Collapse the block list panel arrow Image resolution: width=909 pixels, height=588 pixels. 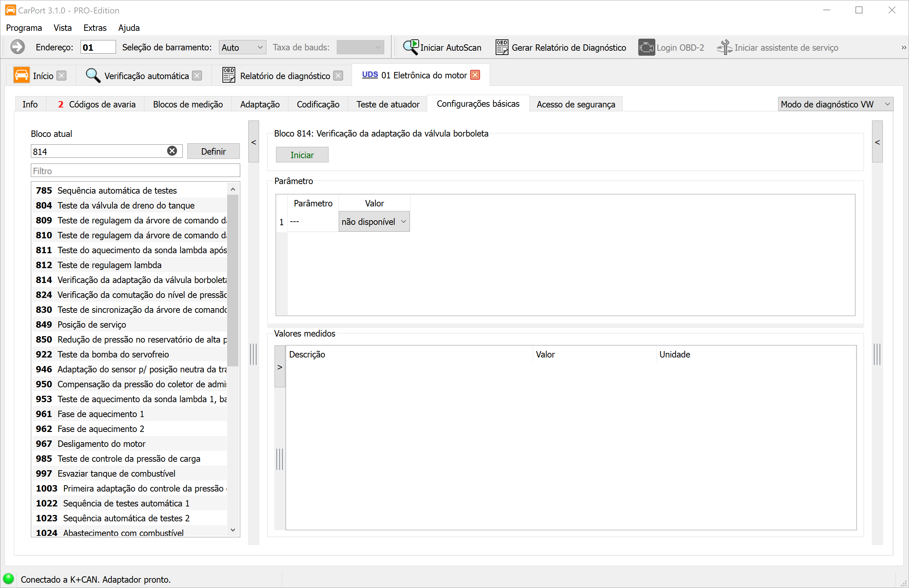point(253,142)
